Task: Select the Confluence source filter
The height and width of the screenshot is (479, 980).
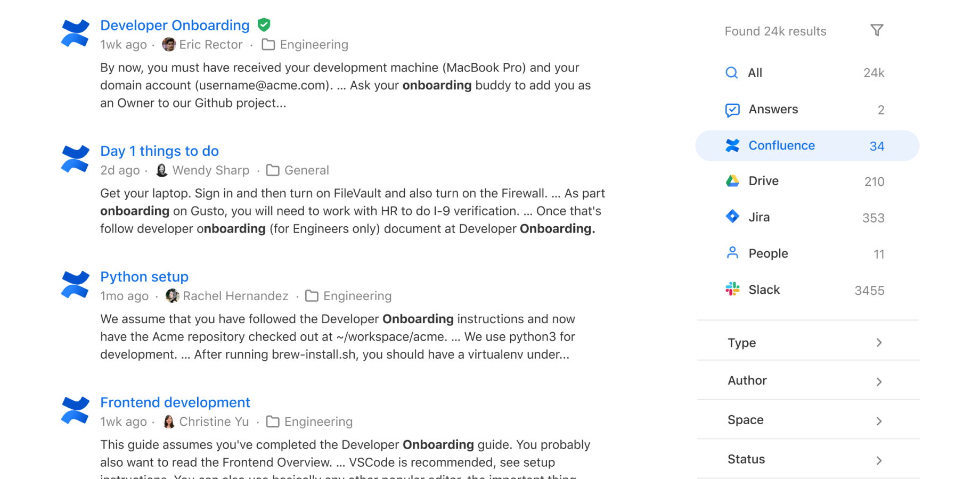Action: pyautogui.click(x=807, y=146)
